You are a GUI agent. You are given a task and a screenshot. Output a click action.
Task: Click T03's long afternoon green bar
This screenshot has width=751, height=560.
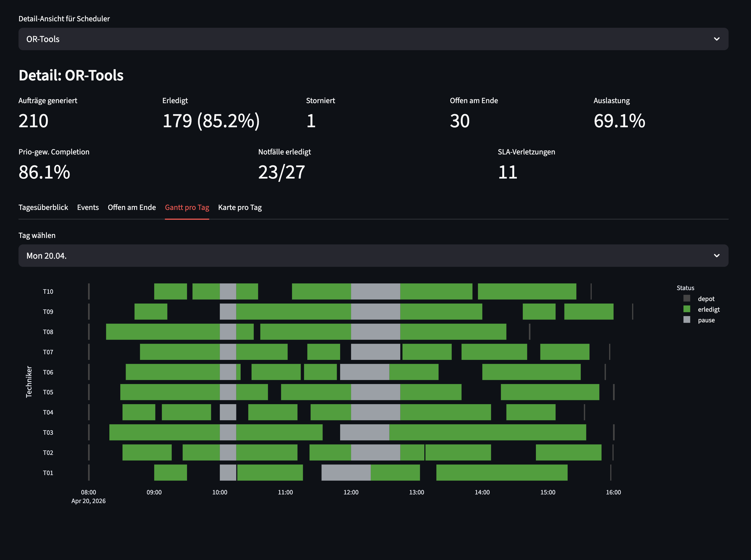(487, 432)
